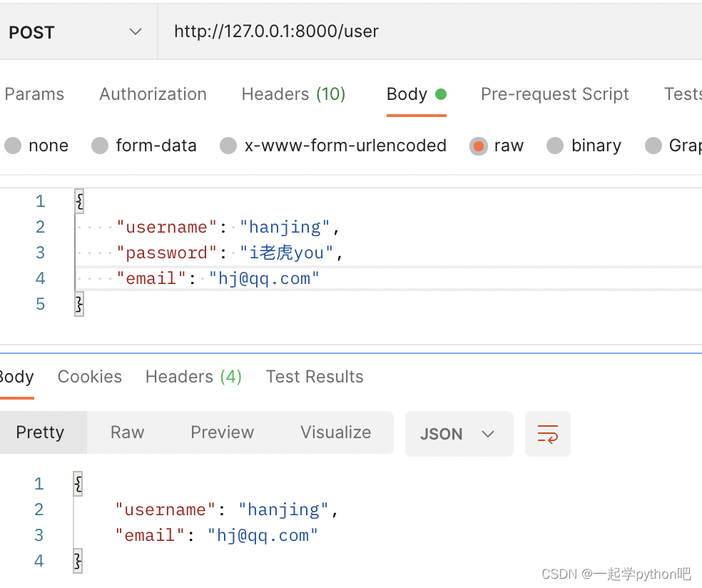Click the Visualize response button
Screen dimensions: 702x588
[x=335, y=432]
